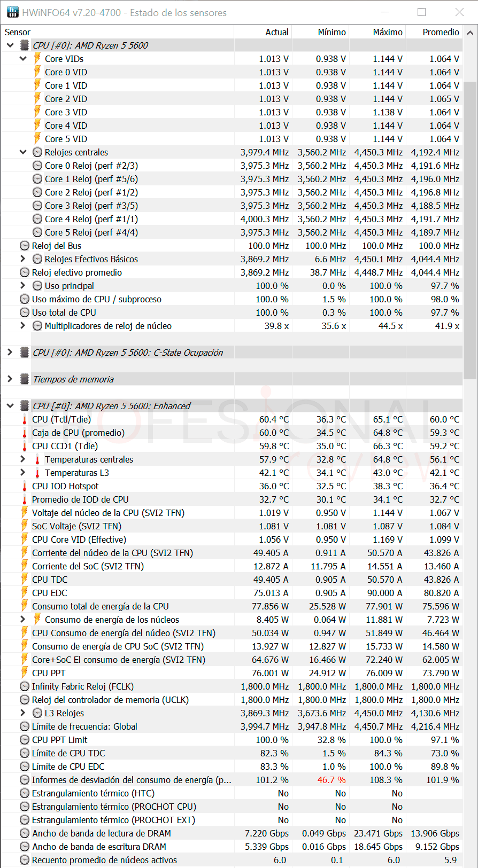
Task: Click the chip icon of the Enhanced CPU section
Action: [25, 406]
